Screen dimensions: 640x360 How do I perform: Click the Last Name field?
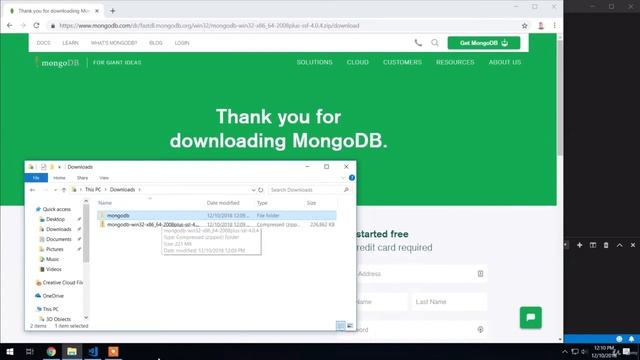tap(449, 302)
